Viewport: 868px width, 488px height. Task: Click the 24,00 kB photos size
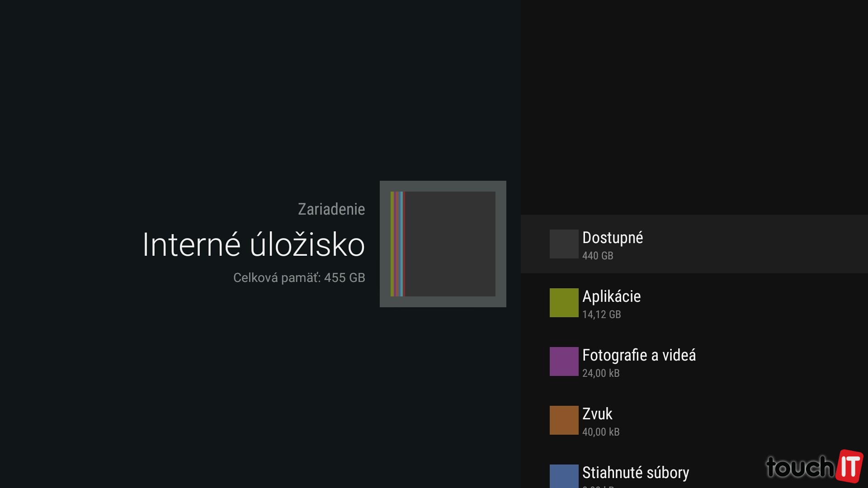pyautogui.click(x=601, y=373)
